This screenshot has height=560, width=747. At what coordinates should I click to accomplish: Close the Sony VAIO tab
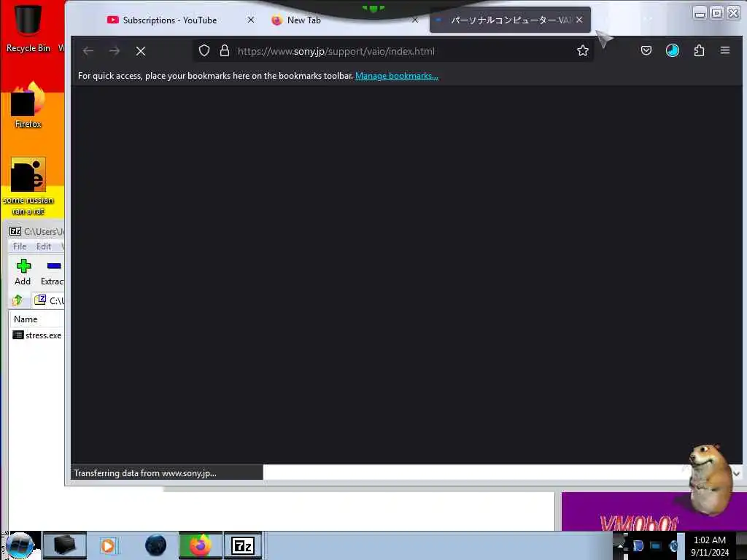pyautogui.click(x=579, y=20)
